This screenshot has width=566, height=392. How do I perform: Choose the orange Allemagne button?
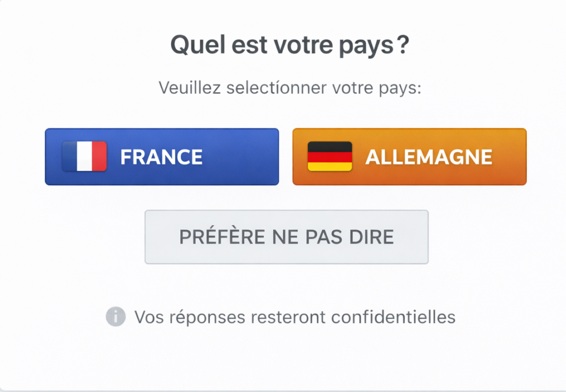click(x=409, y=157)
